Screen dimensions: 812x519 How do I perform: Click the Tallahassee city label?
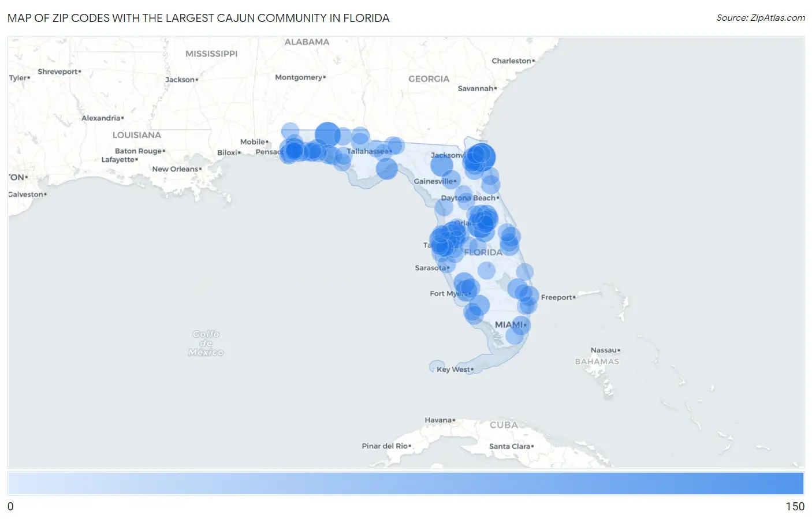[367, 151]
